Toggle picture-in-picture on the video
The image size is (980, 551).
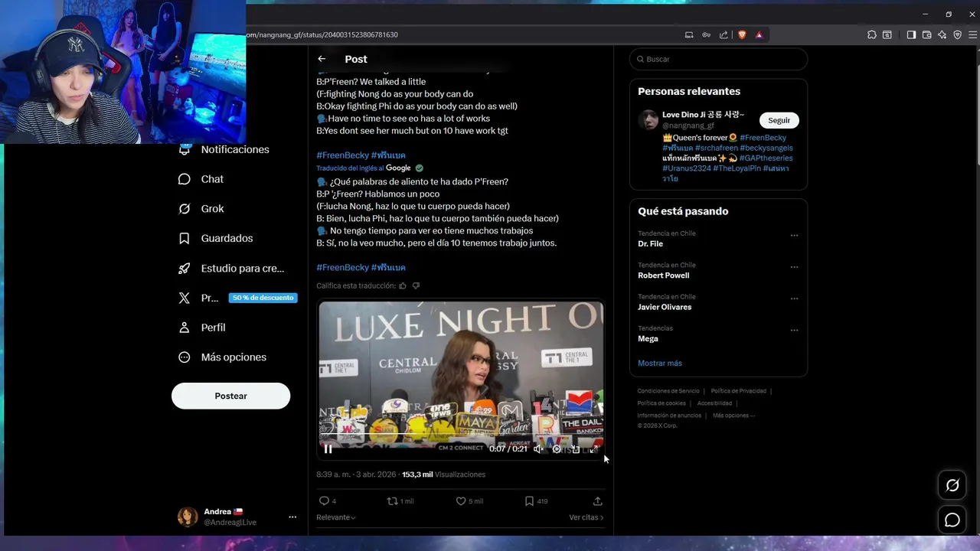point(576,449)
